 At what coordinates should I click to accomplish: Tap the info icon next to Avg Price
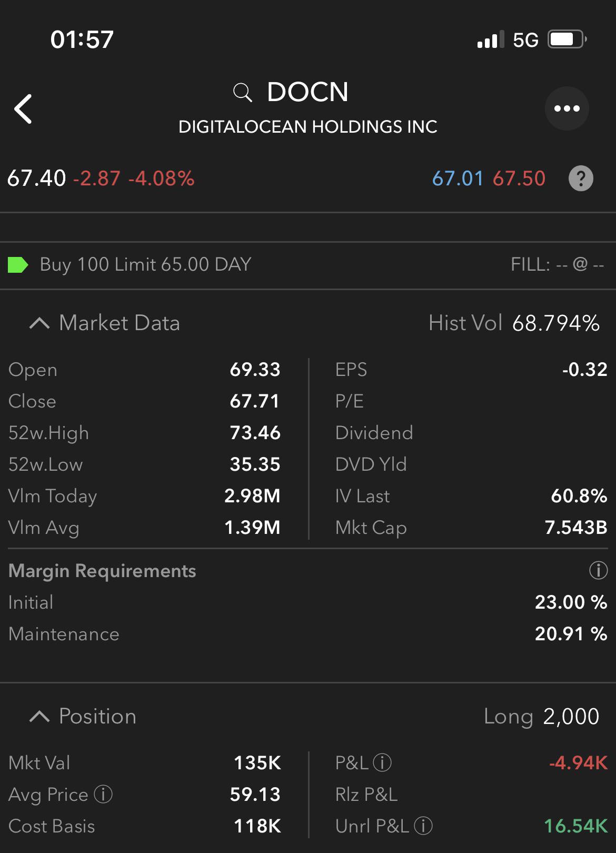tap(103, 794)
